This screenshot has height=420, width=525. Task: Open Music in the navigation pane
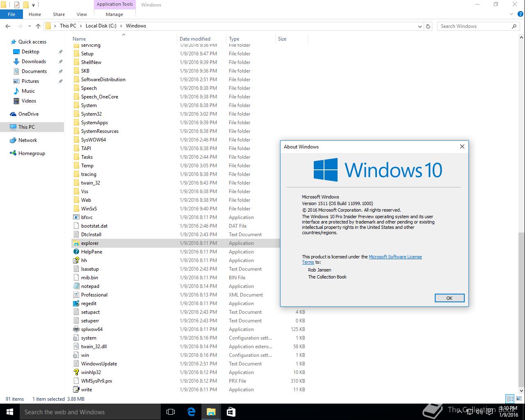28,91
